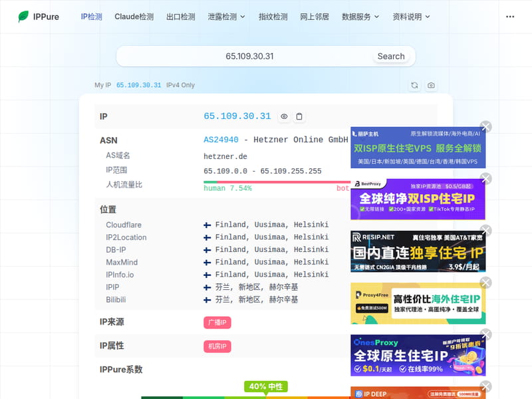Click the IPv4 Only label
Image resolution: width=532 pixels, height=399 pixels.
click(x=180, y=85)
